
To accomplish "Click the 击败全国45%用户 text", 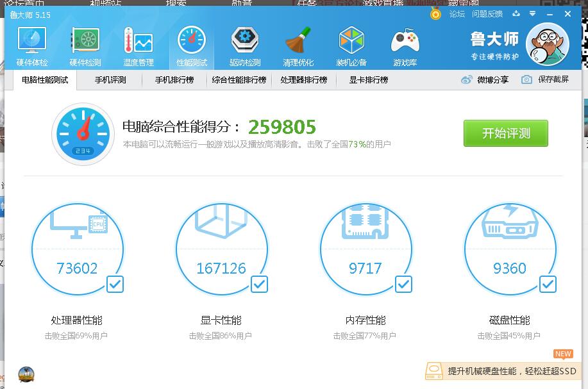I will pos(509,336).
